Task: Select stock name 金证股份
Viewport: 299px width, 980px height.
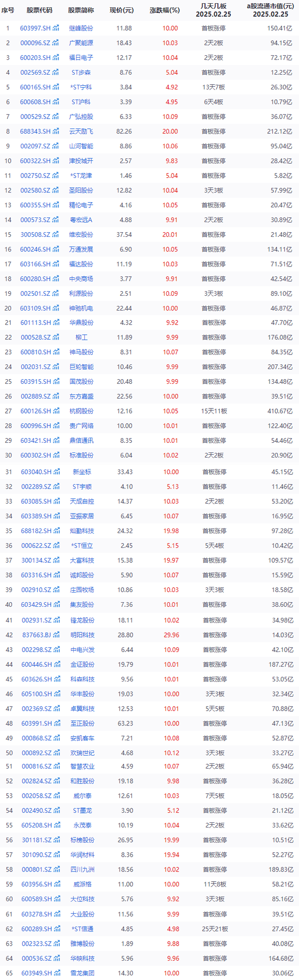Action: (x=82, y=664)
